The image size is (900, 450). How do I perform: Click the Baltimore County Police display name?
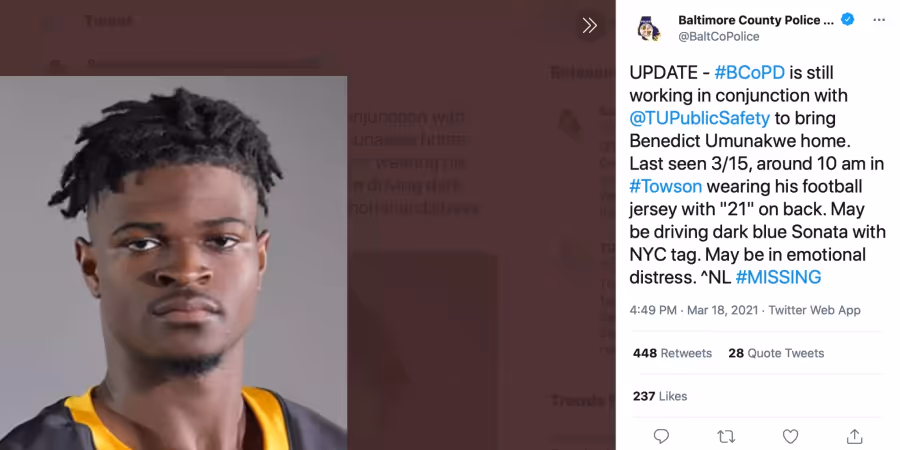click(x=756, y=20)
